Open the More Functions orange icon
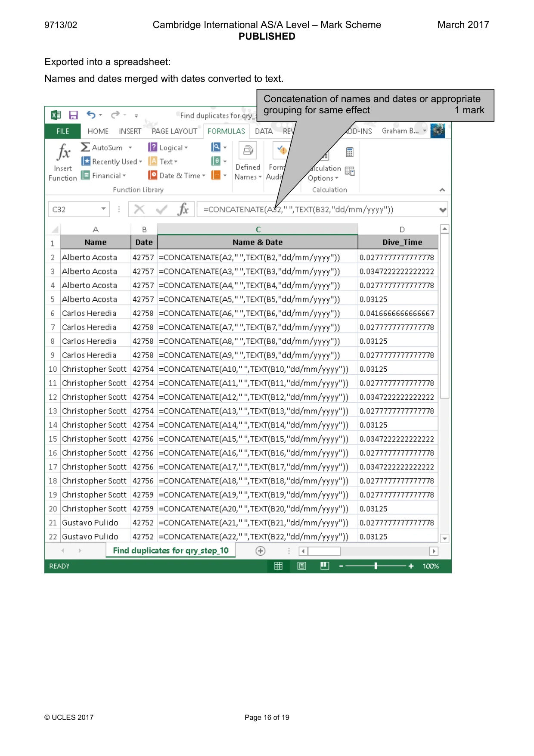The image size is (534, 756). [216, 175]
